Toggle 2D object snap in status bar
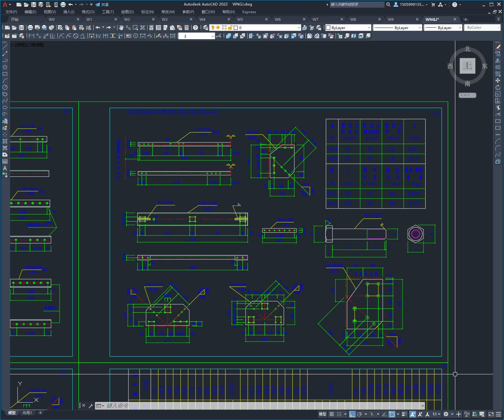Viewport: 504px width, 420px height. [392, 414]
